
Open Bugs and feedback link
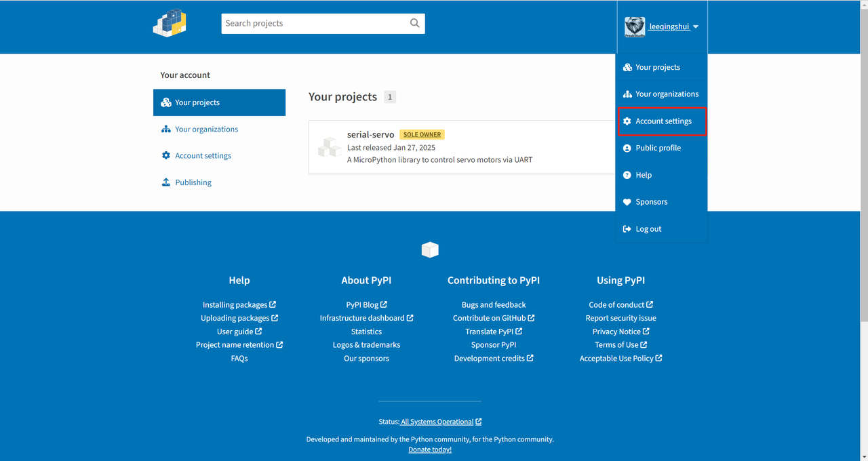pos(494,304)
